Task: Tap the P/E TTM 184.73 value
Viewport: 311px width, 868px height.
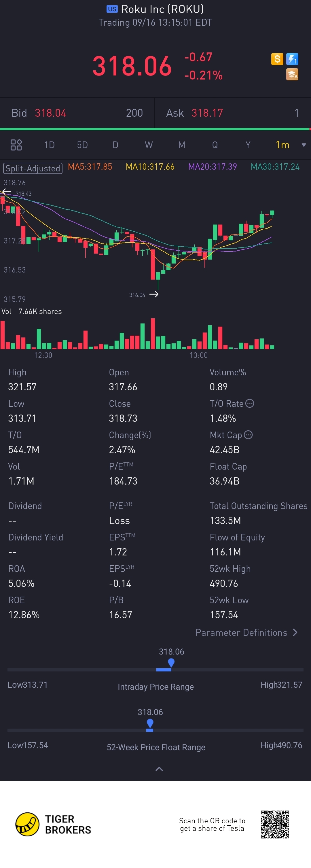Action: pos(123,481)
